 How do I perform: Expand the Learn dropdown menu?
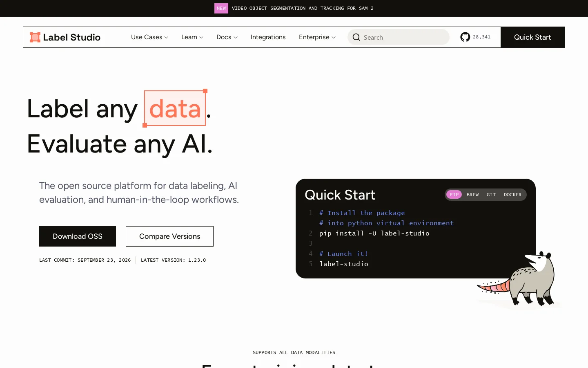[x=192, y=37]
